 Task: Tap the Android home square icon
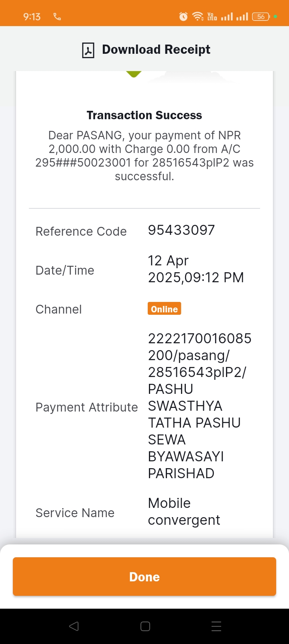145,626
